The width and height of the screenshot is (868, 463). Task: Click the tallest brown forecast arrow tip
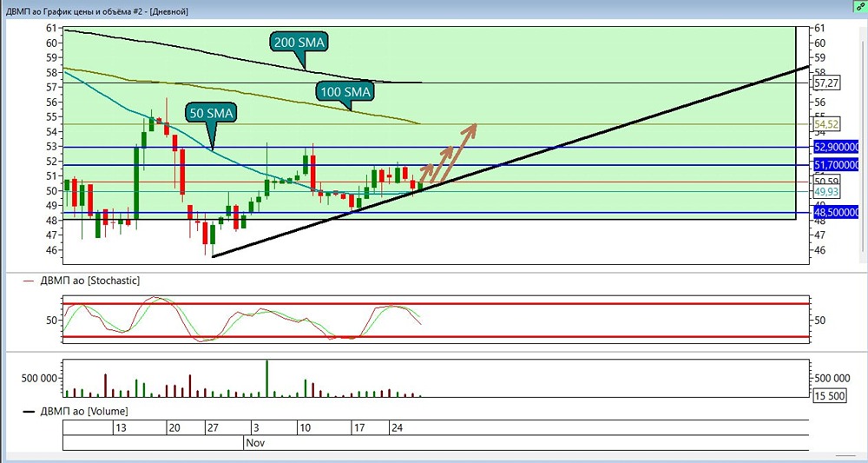point(473,126)
